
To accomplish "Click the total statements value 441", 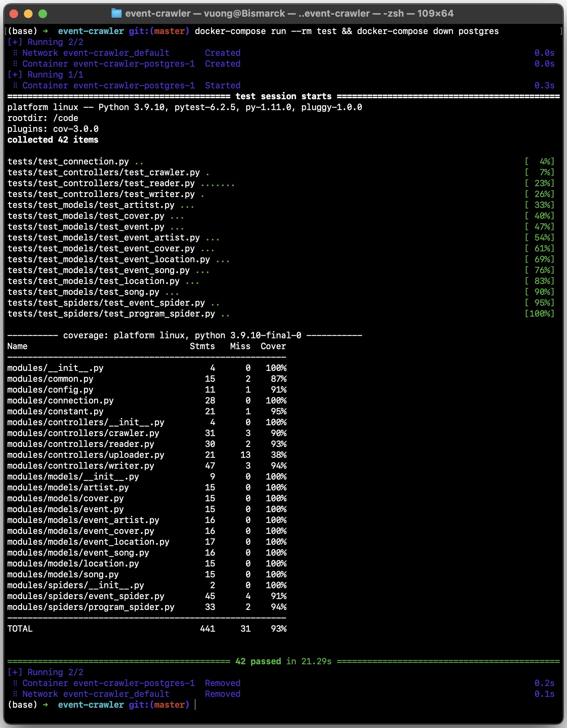I will coord(208,629).
